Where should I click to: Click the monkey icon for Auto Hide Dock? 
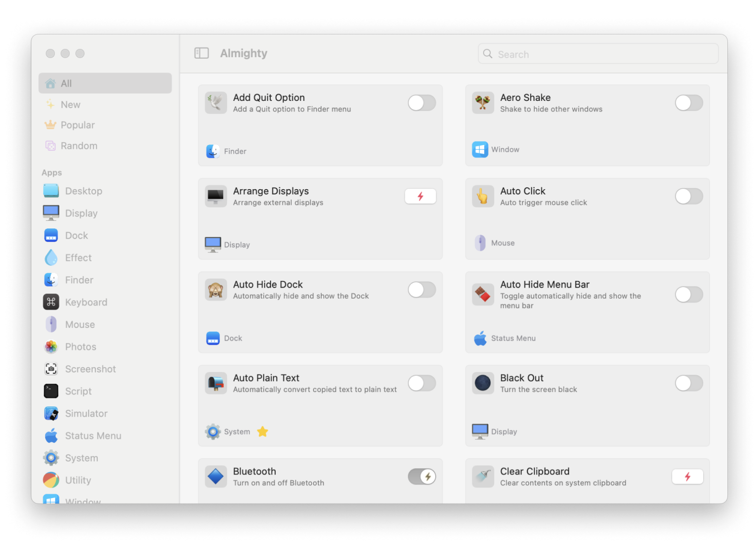pos(216,290)
